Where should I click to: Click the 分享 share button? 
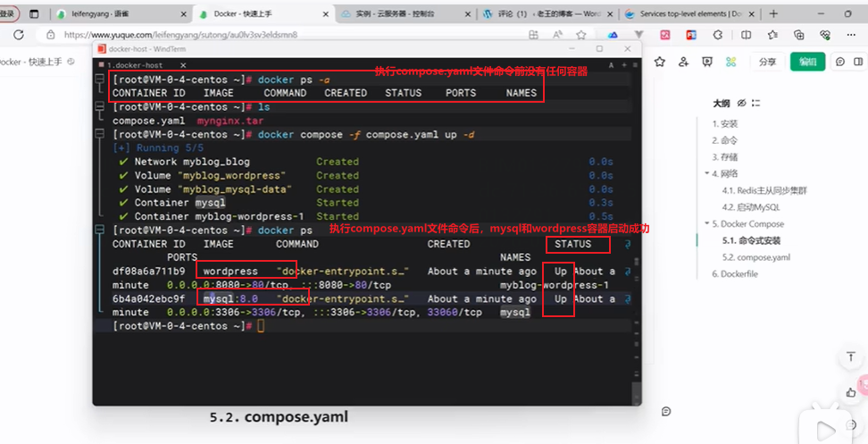(x=767, y=62)
